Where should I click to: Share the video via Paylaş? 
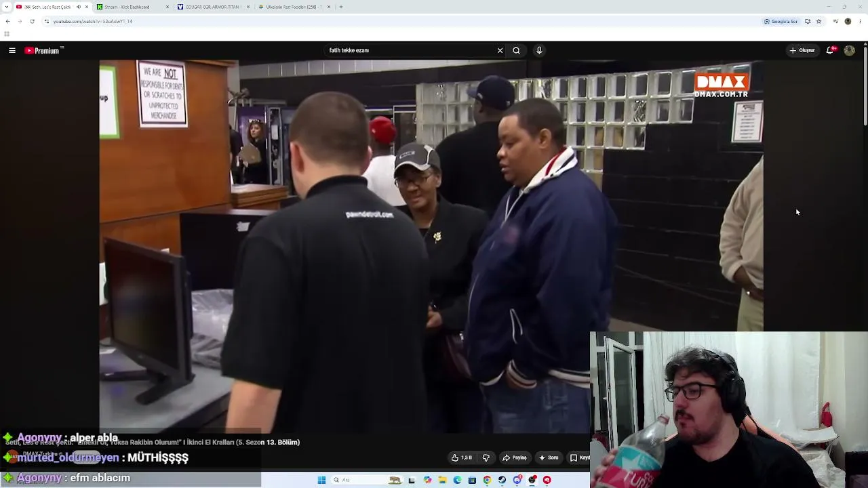tap(515, 457)
